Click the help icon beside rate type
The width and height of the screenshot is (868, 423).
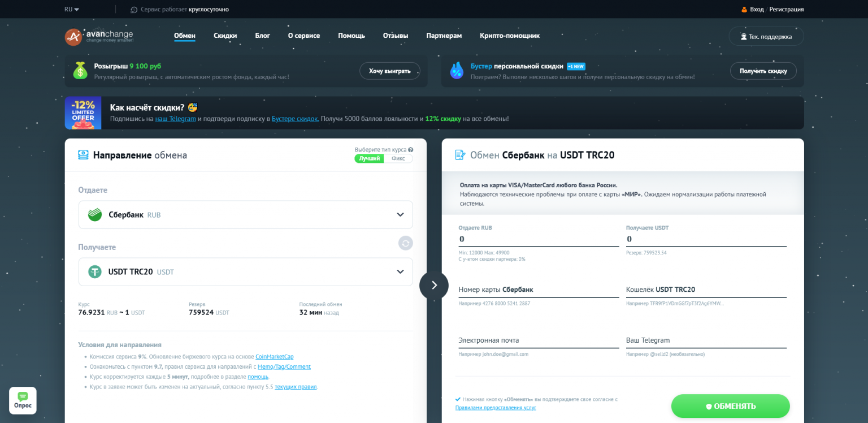coord(410,150)
